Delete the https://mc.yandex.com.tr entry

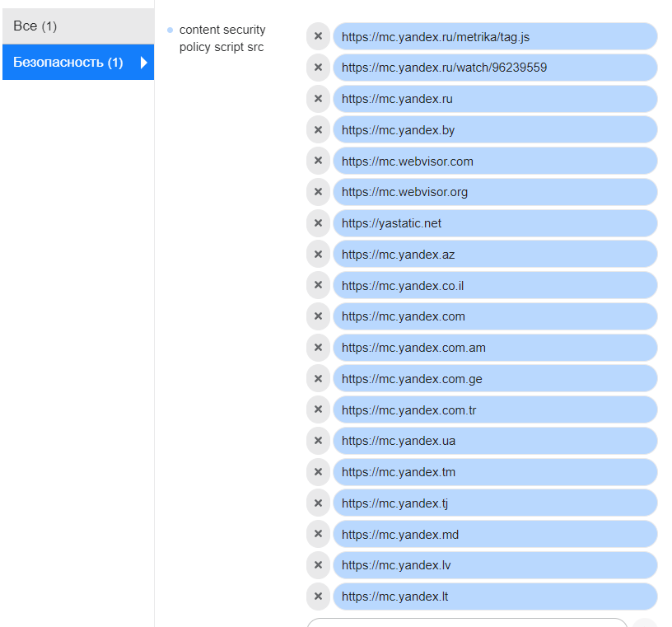(318, 409)
